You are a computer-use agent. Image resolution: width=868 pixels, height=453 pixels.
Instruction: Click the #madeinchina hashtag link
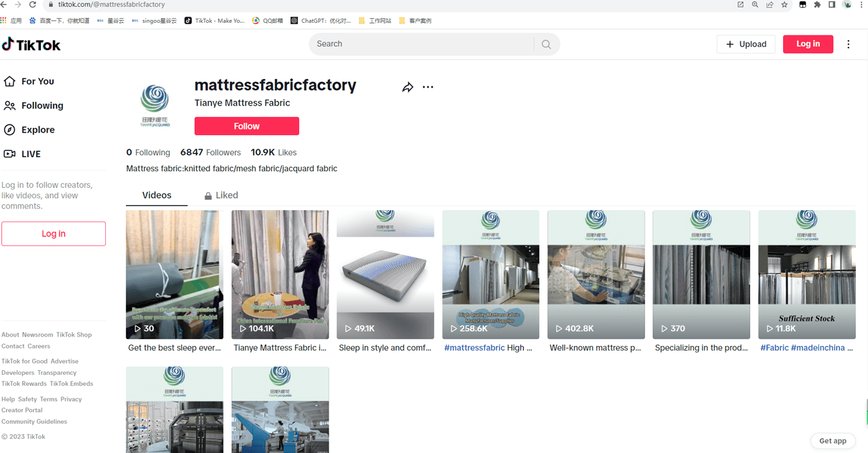click(818, 348)
